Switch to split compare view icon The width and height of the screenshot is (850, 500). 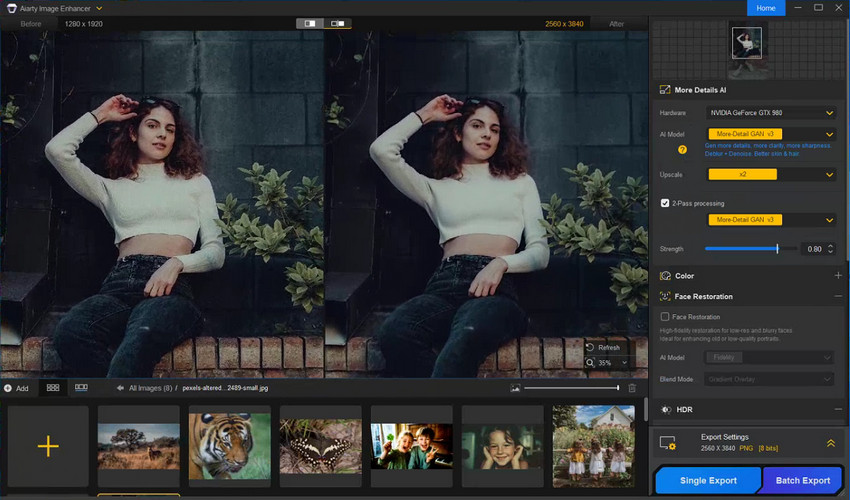(x=310, y=23)
